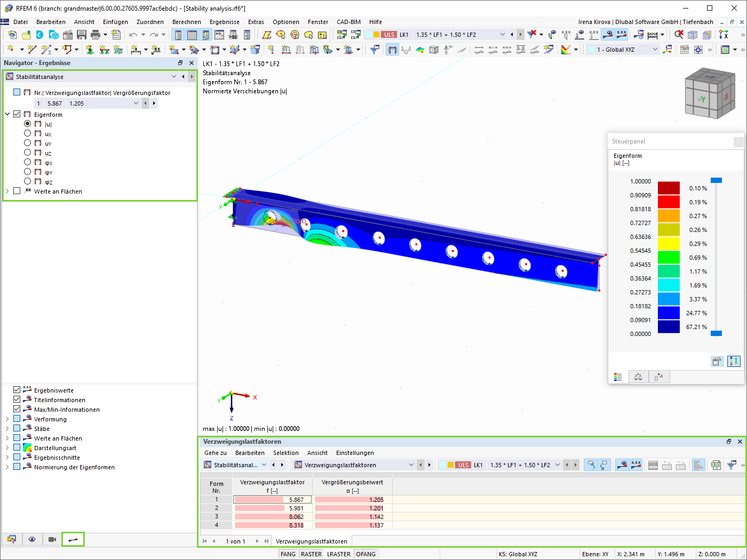
Task: Click the Save (floppy disk) toolbar icon
Action: pos(82,35)
